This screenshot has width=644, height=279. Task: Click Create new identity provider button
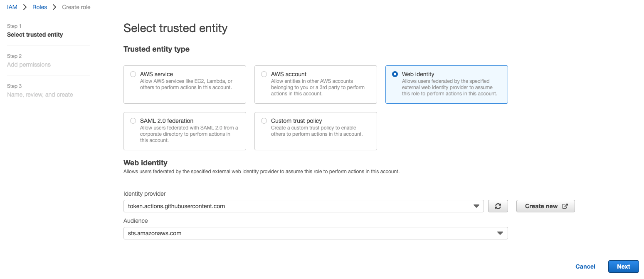545,206
